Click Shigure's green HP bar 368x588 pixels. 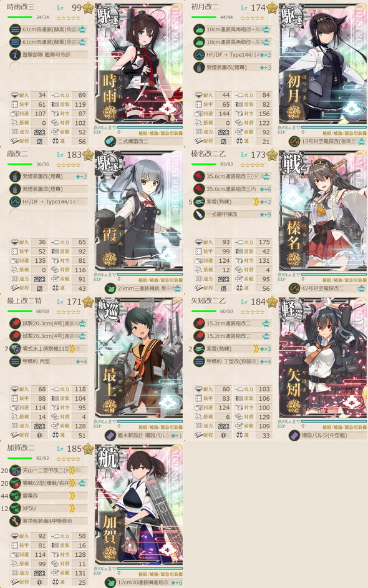[x=20, y=17]
